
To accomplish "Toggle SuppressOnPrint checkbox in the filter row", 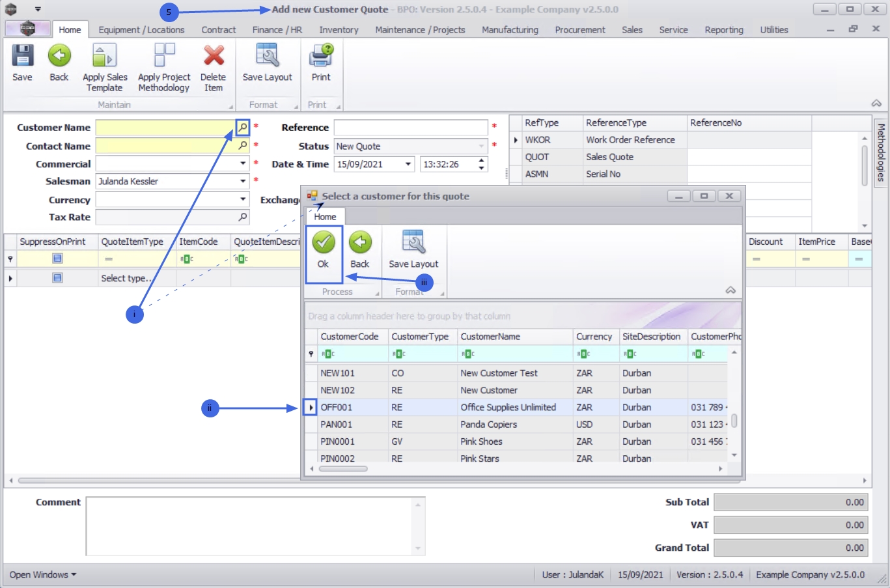I will (x=57, y=259).
